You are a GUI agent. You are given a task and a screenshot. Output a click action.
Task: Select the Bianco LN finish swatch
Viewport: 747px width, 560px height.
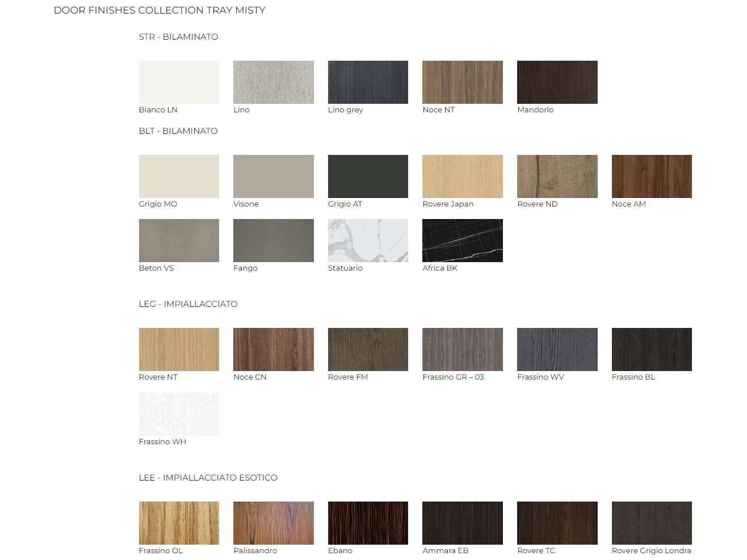[179, 82]
